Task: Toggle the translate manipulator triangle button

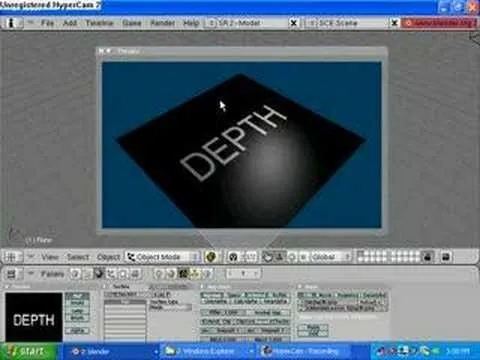Action: point(279,257)
